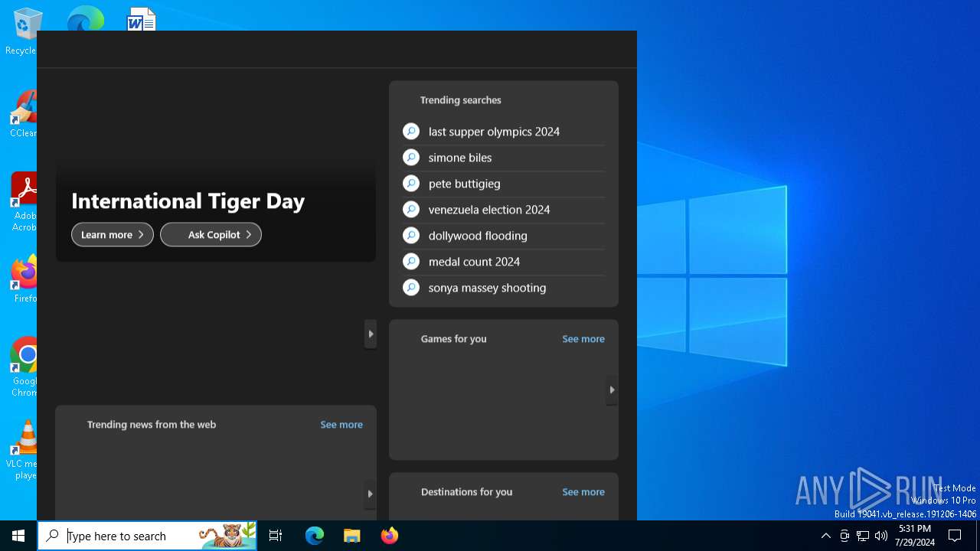Click the International Tiger Day headline

coord(188,201)
